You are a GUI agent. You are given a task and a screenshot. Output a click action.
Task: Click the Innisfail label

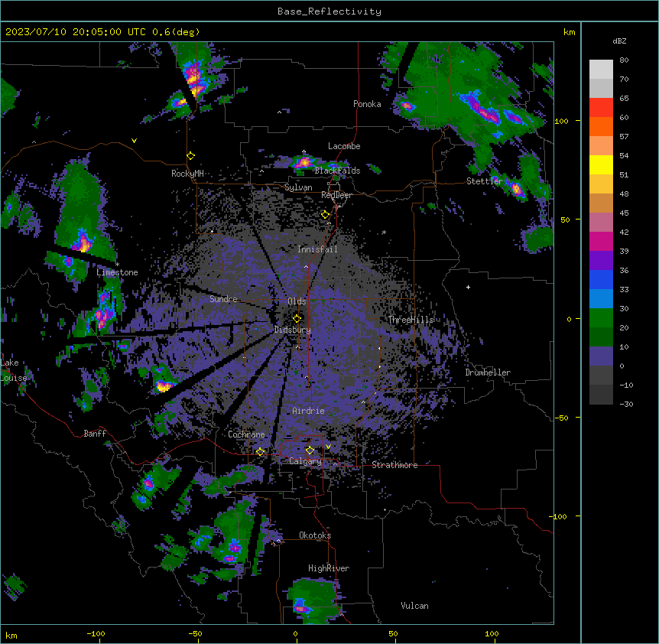[317, 249]
